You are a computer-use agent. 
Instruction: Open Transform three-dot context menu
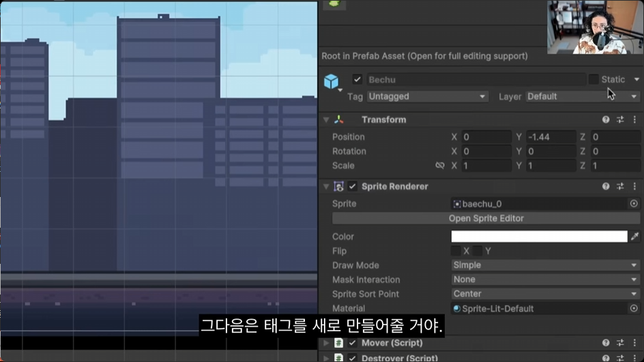[x=634, y=119]
